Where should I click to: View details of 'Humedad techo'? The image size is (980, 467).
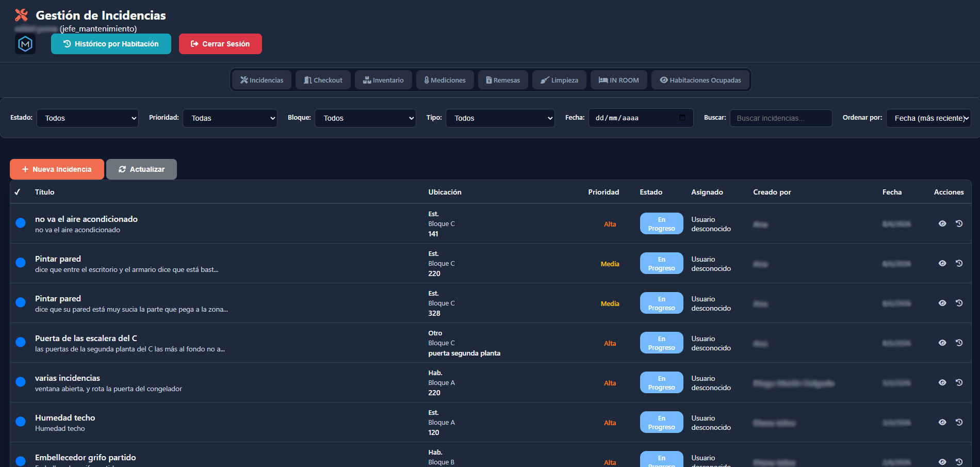click(942, 422)
